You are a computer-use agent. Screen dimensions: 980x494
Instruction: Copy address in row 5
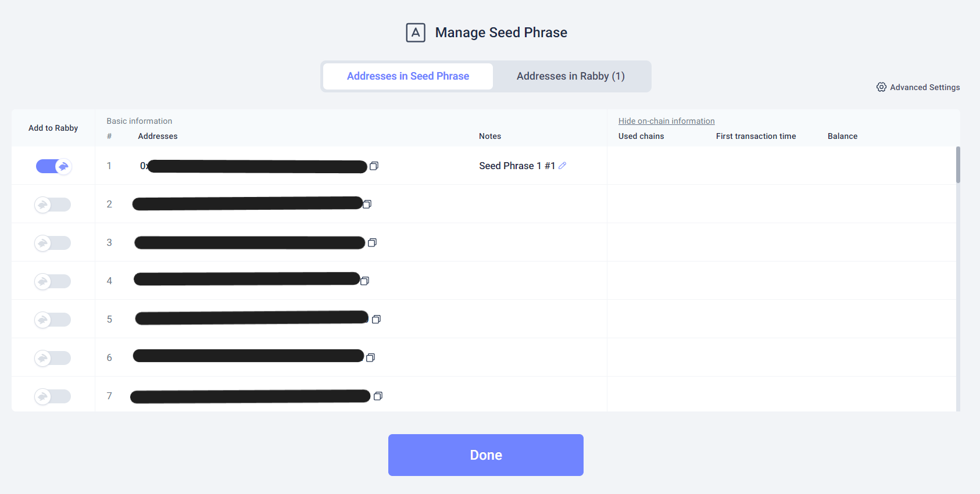(x=376, y=319)
